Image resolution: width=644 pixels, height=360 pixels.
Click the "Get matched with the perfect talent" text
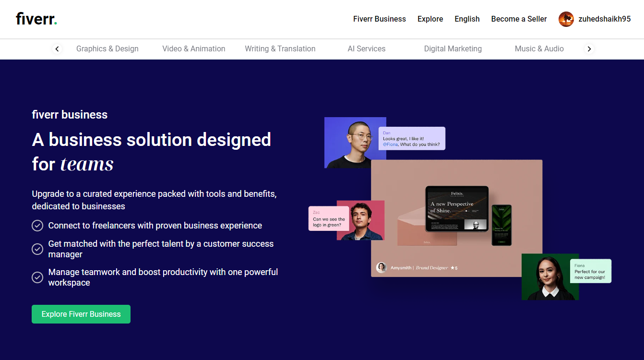pos(161,249)
